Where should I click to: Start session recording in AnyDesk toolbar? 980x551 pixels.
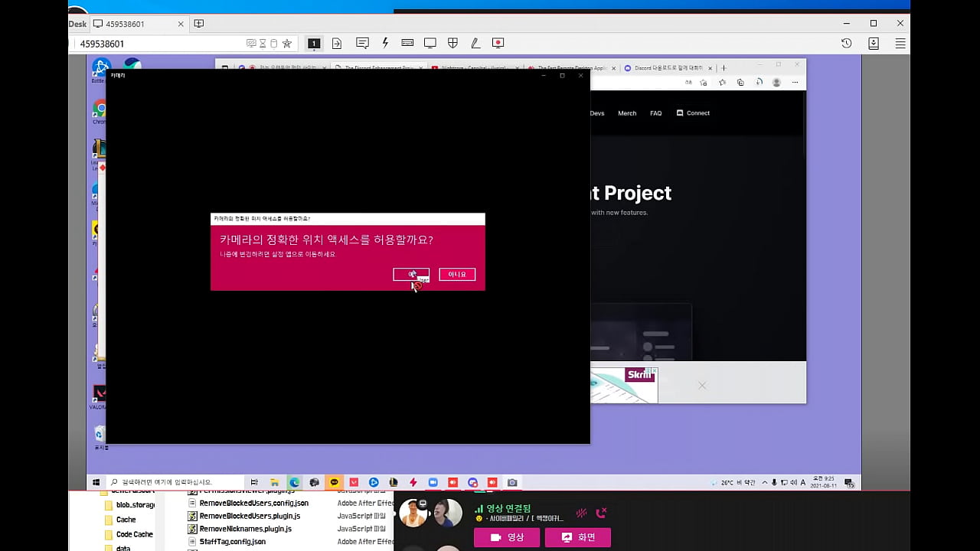[x=498, y=44]
